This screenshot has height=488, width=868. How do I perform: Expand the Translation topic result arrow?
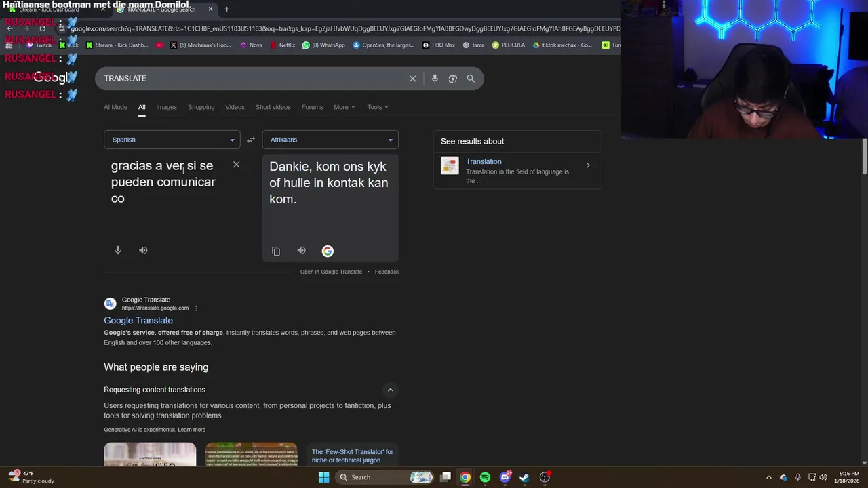(x=588, y=165)
